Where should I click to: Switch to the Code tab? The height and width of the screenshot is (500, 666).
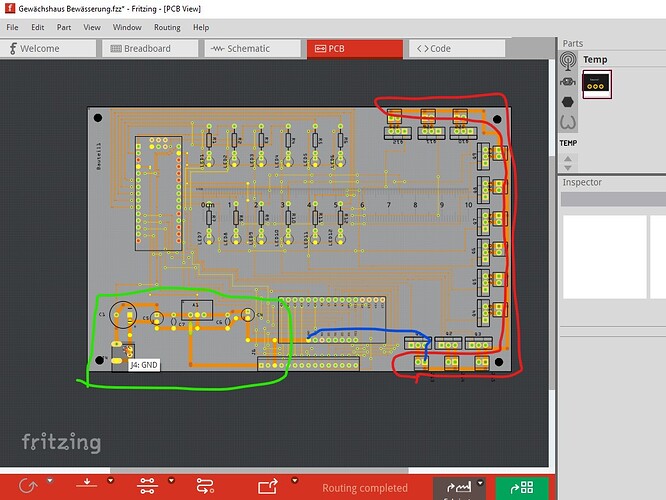coord(457,48)
